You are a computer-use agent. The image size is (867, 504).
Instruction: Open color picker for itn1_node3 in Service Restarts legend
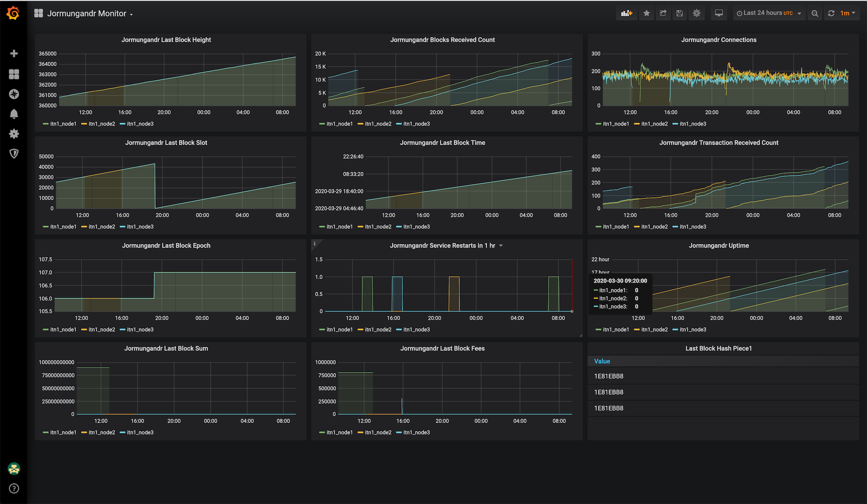(399, 329)
